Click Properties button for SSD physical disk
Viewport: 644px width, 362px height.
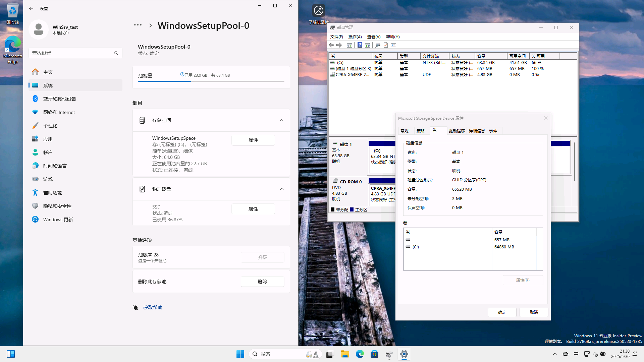click(x=253, y=209)
